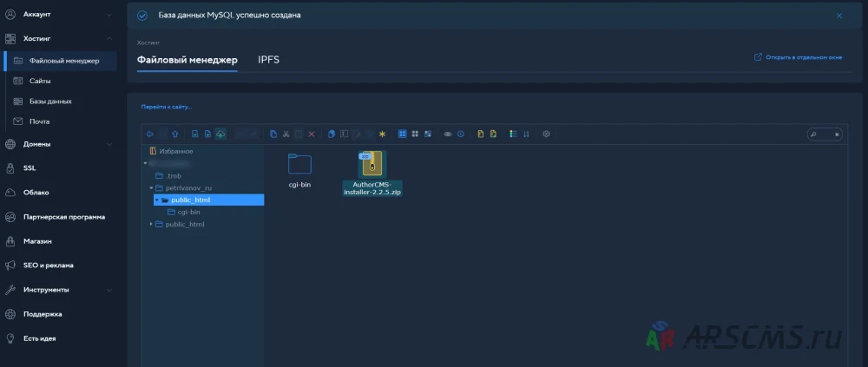Collapse the Хостинг sidebar section chevron
This screenshot has width=868, height=367.
[x=109, y=38]
